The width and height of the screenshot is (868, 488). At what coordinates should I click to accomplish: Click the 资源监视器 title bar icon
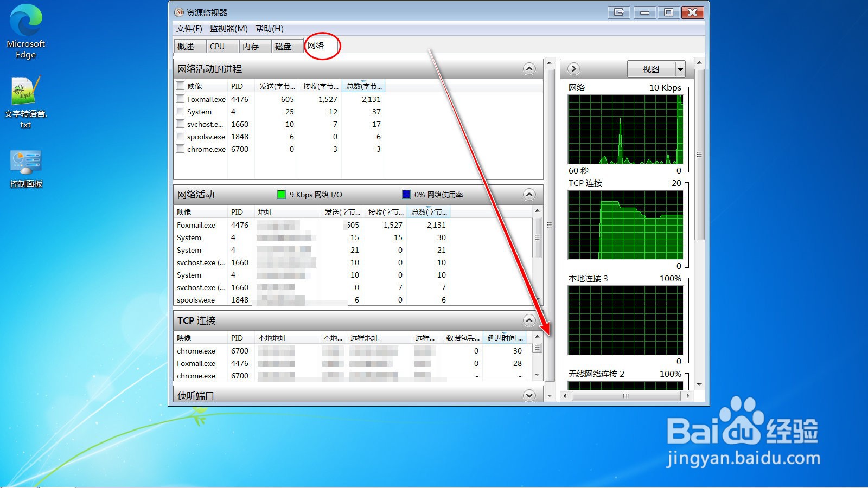(179, 12)
